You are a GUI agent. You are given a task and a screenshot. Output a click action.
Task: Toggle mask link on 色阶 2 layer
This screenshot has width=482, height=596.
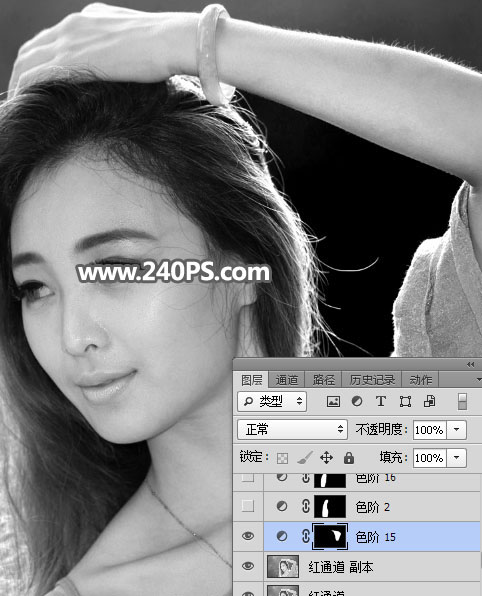[x=306, y=506]
